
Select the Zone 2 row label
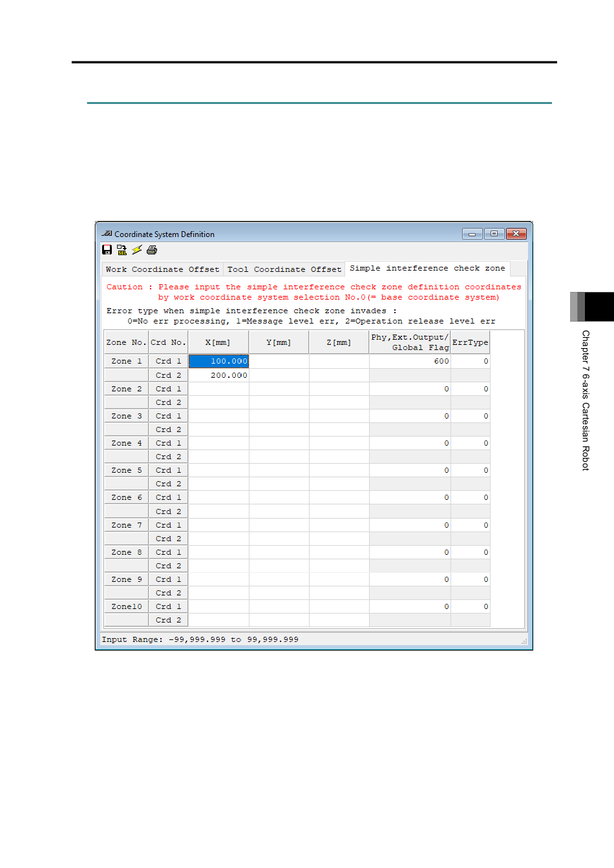click(126, 389)
